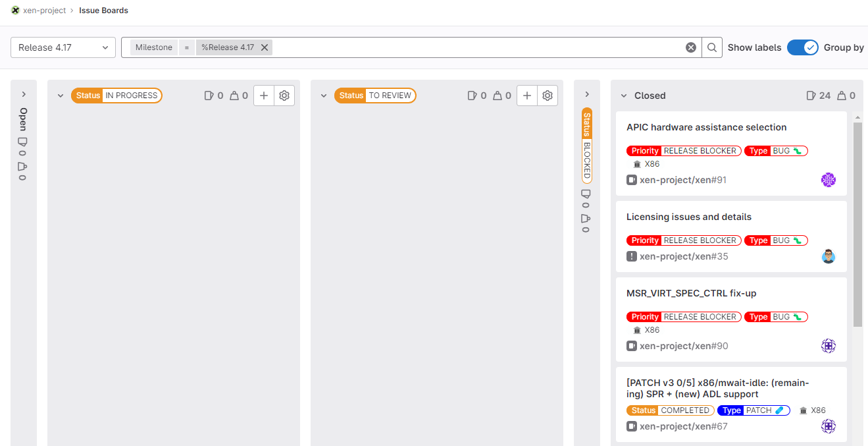Open IN PROGRESS list settings gear
Viewport: 868px width, 446px height.
tap(284, 96)
